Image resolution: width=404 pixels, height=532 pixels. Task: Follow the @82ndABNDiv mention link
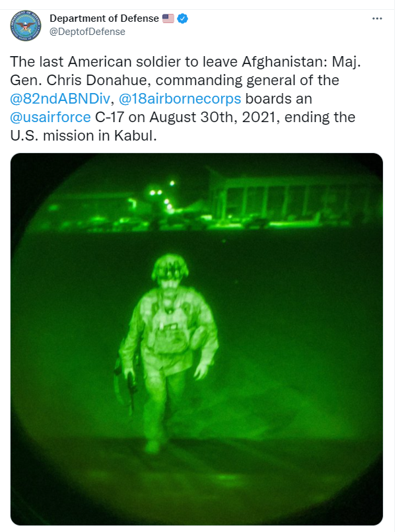coord(60,99)
